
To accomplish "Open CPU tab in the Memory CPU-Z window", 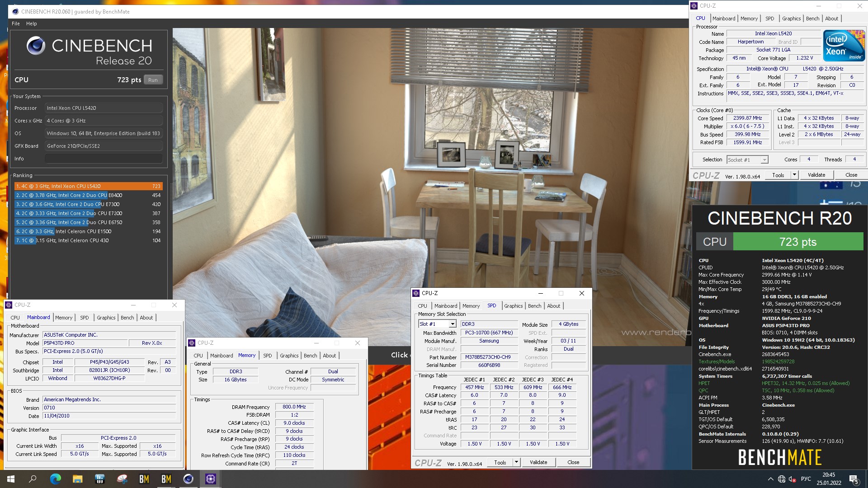I will coord(198,356).
